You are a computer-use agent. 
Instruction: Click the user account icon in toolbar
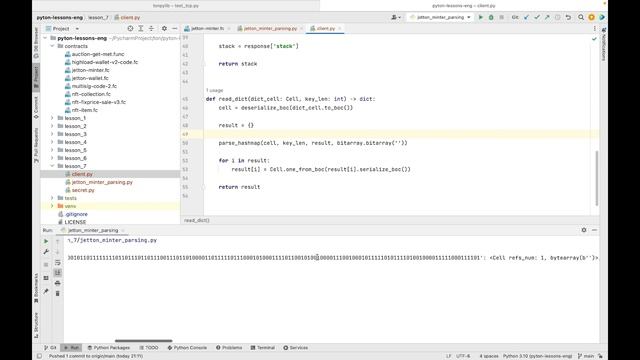pyautogui.click(x=395, y=17)
